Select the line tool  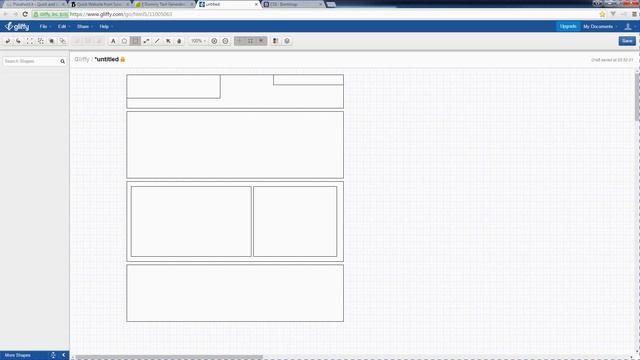[157, 41]
